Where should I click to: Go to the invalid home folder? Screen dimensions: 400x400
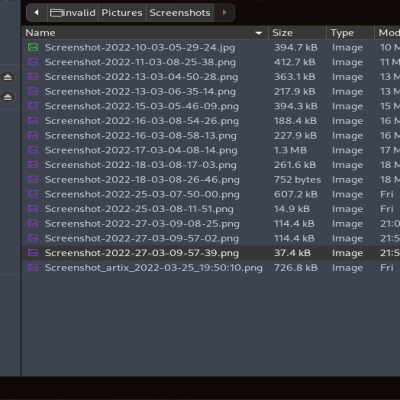click(73, 13)
